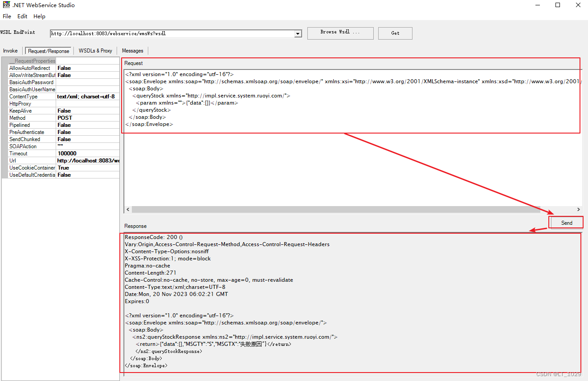Image resolution: width=588 pixels, height=381 pixels.
Task: Click the request horizontal scrollbar left arrow
Action: click(128, 209)
